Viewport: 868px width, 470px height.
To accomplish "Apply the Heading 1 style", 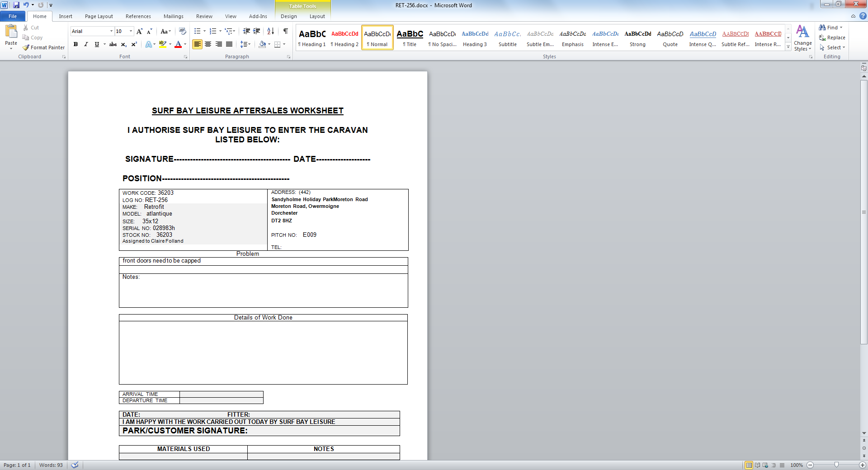I will (312, 38).
